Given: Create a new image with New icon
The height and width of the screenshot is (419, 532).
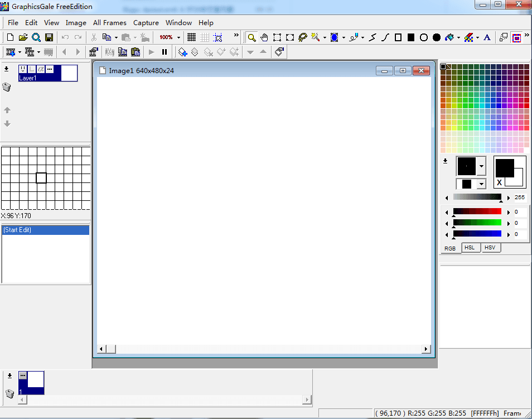Looking at the screenshot, I should tap(10, 37).
